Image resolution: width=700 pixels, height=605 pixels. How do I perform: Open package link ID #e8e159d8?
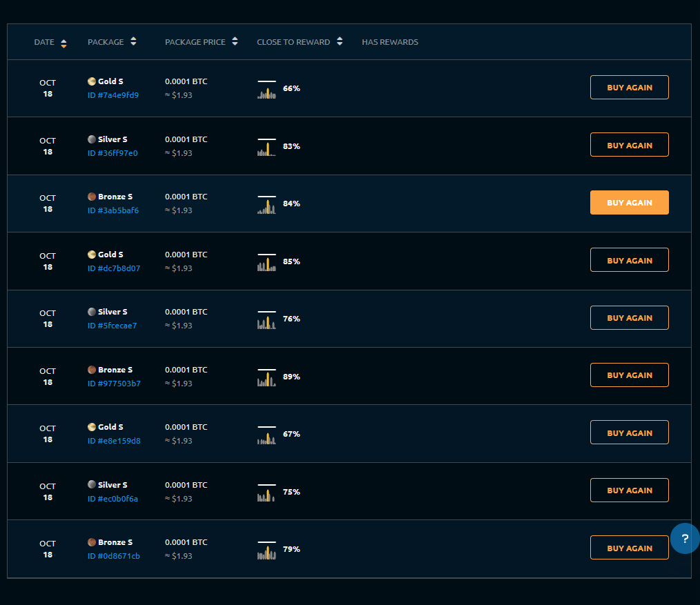click(x=114, y=440)
